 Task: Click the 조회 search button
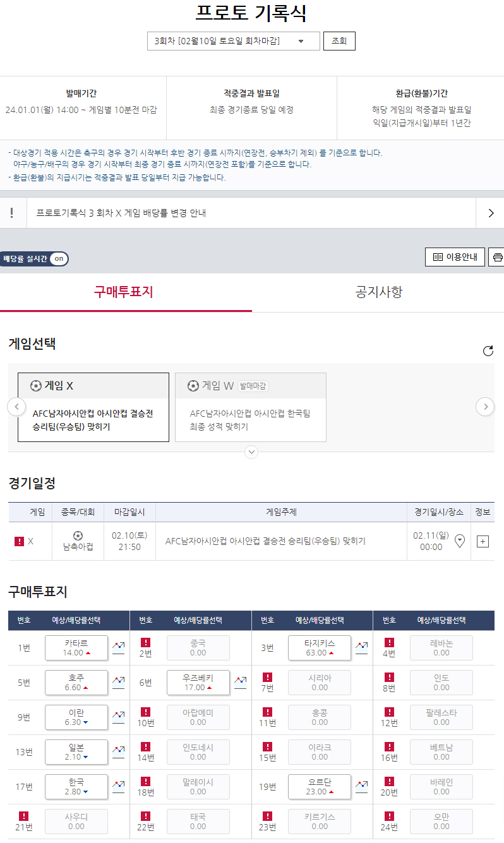(x=339, y=42)
